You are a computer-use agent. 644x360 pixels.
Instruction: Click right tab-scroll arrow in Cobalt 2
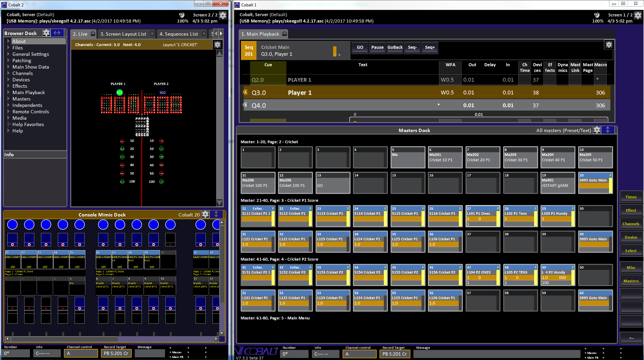(221, 33)
